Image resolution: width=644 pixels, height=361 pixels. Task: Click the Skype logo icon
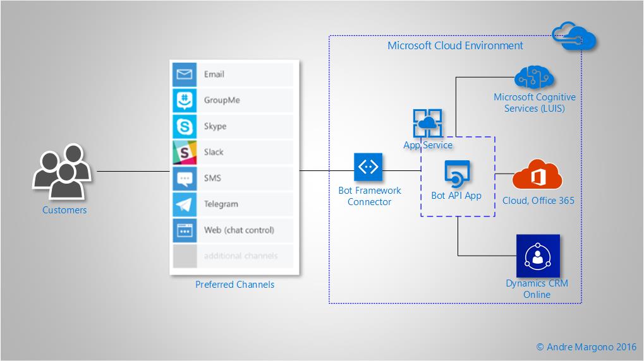[185, 126]
